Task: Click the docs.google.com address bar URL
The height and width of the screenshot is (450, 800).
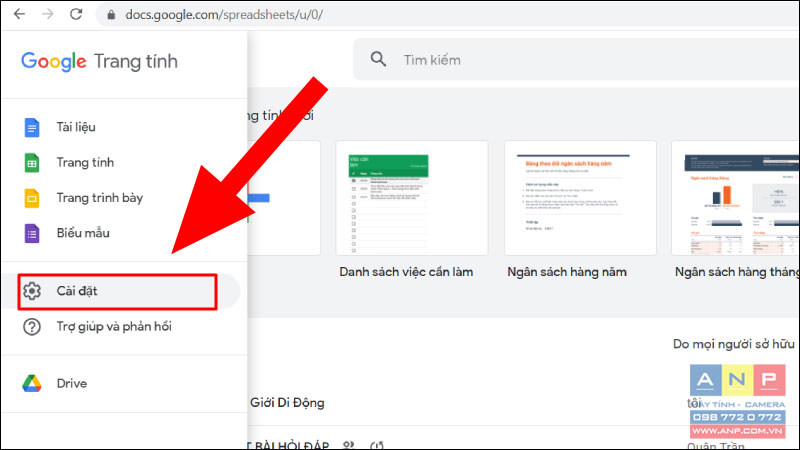Action: point(224,15)
